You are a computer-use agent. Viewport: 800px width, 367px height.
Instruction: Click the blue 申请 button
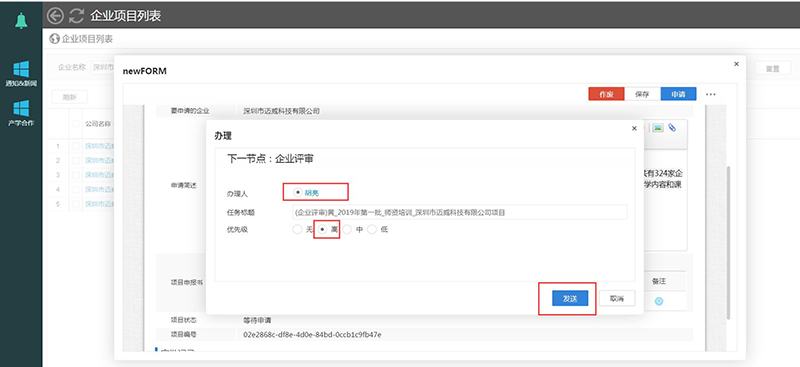(678, 94)
